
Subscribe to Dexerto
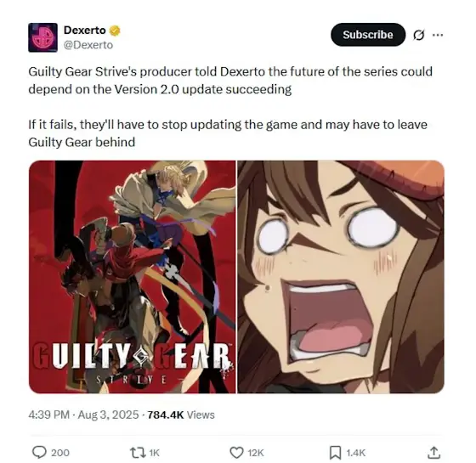click(x=368, y=35)
